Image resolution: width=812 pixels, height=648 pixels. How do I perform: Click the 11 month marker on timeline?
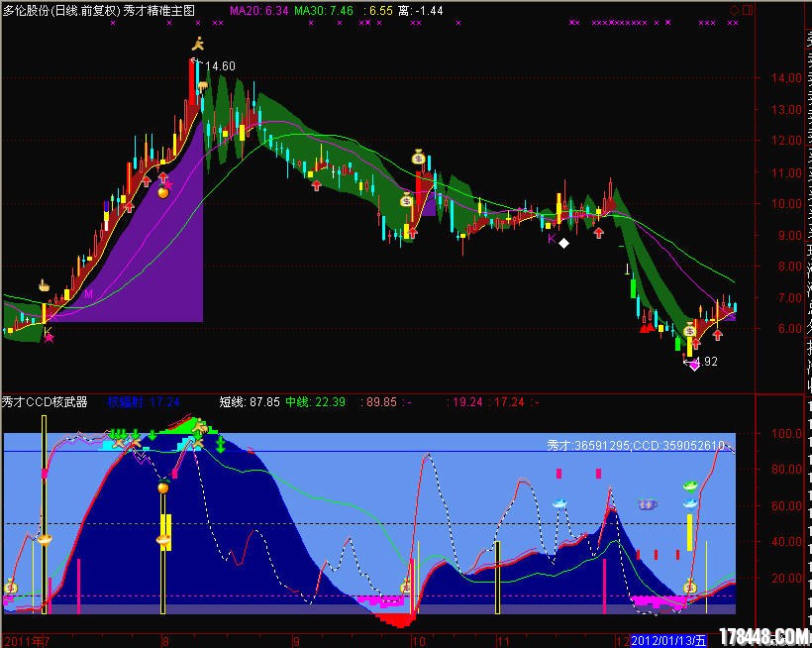point(503,641)
